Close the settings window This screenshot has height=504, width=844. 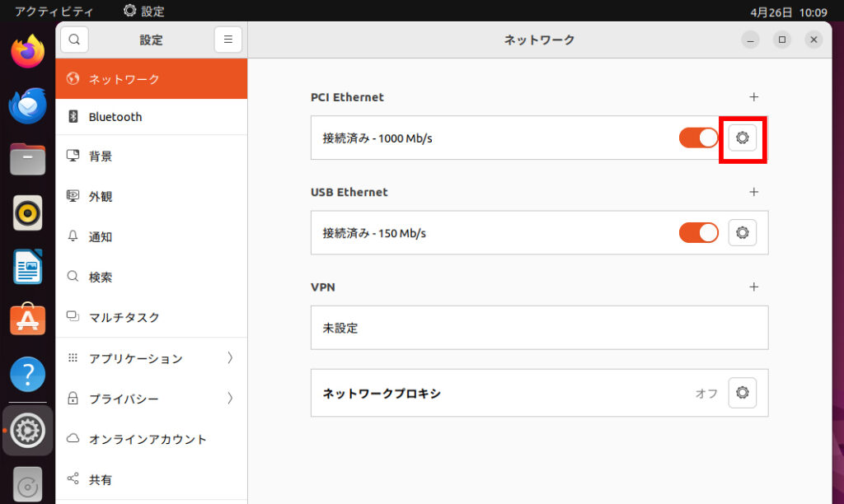click(814, 40)
